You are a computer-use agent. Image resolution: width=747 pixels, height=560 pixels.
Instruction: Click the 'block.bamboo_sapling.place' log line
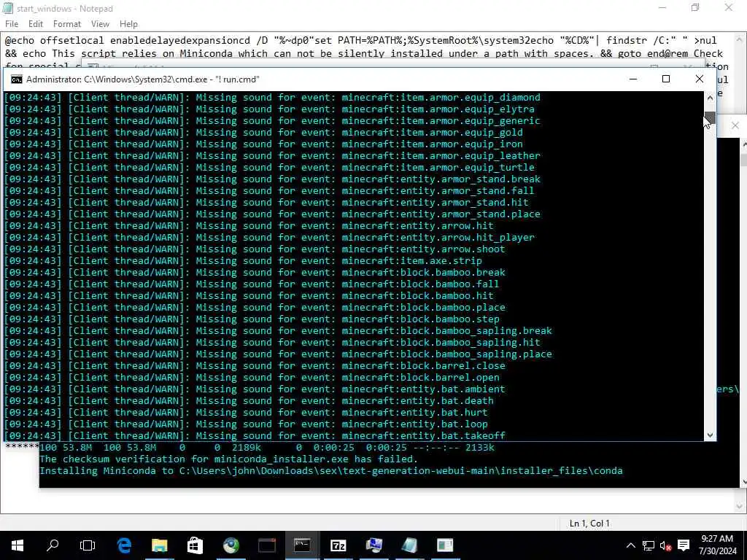pos(278,354)
